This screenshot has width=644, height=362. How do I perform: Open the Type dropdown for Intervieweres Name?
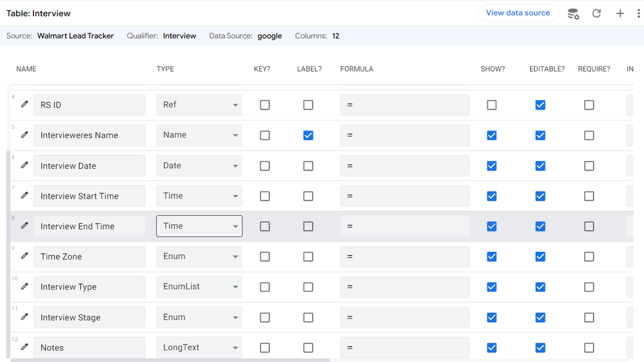(199, 135)
